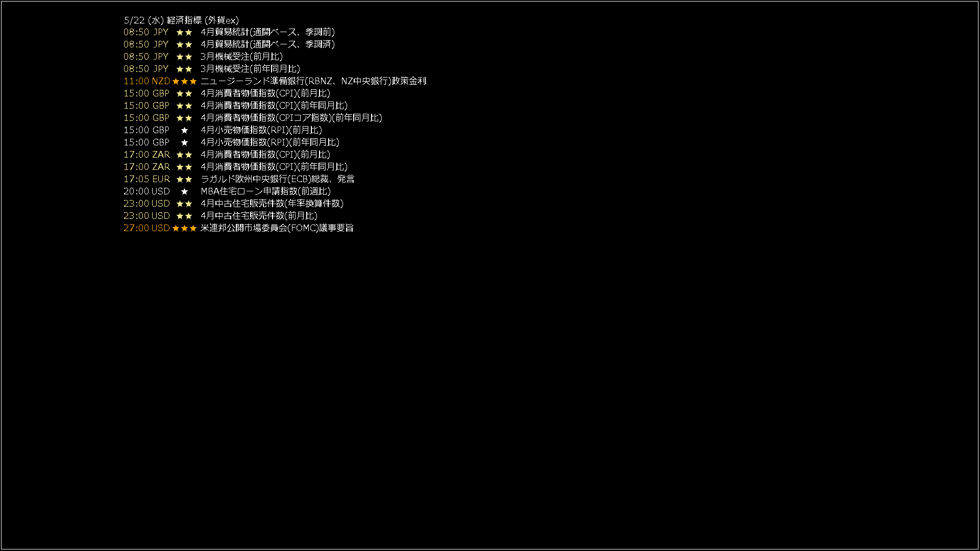Click the single star on MBA row
This screenshot has height=551, width=980.
pos(184,191)
